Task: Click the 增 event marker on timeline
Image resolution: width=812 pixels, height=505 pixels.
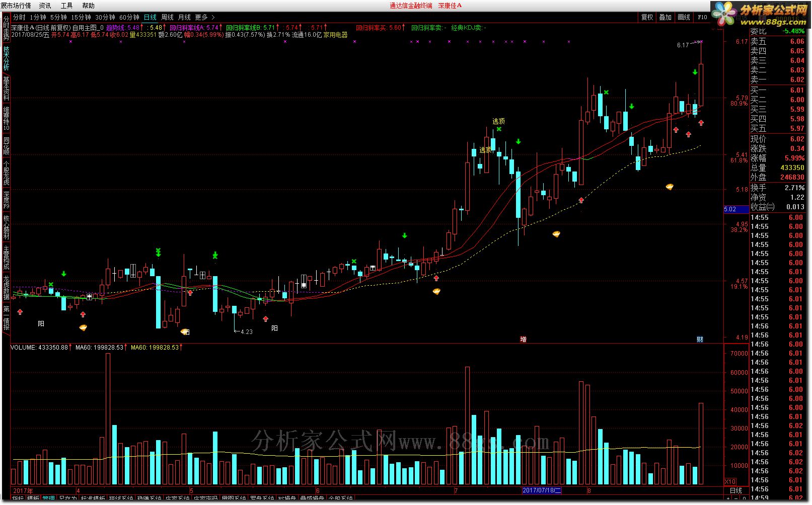Action: coord(523,339)
